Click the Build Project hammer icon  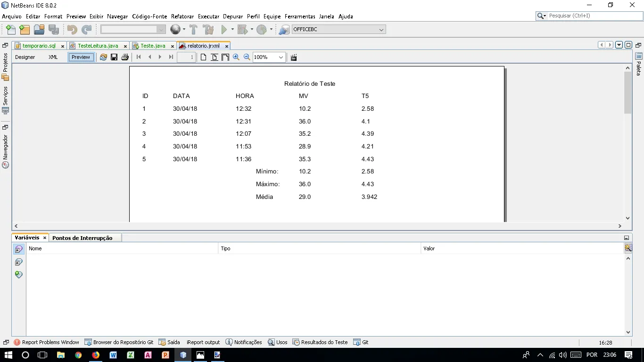pos(193,30)
